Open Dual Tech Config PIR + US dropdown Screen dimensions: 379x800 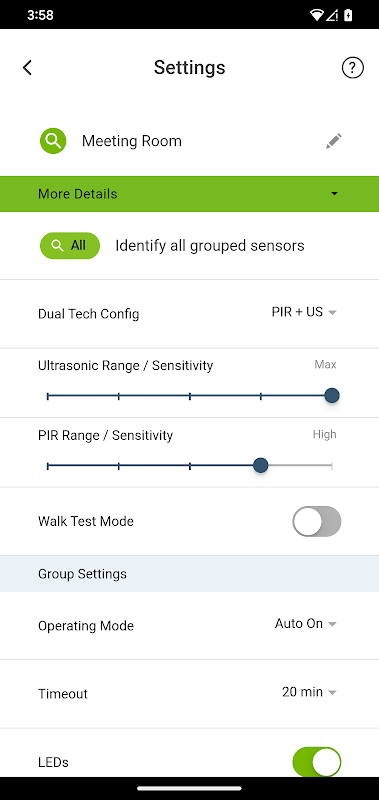304,312
